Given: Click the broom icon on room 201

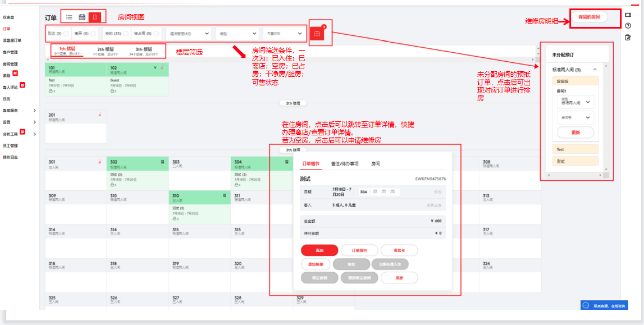Looking at the screenshot, I should [100, 115].
